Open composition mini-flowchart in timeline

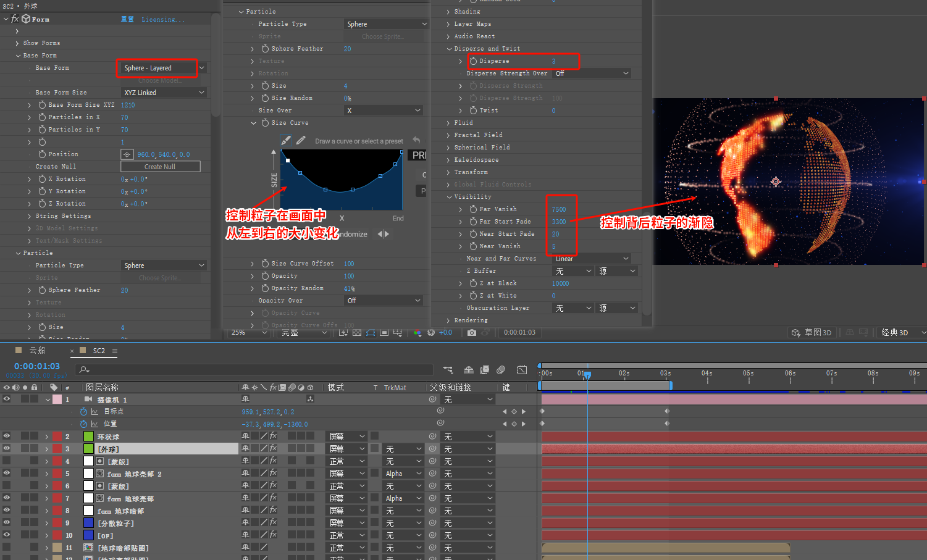coord(448,370)
